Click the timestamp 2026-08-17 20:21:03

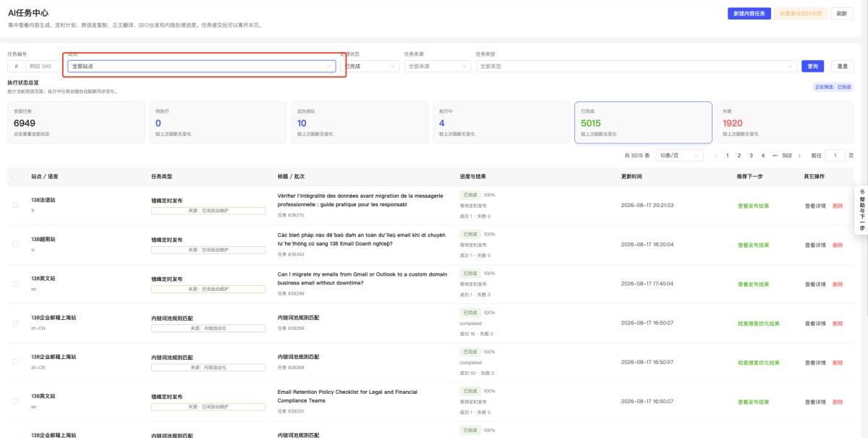tap(647, 205)
